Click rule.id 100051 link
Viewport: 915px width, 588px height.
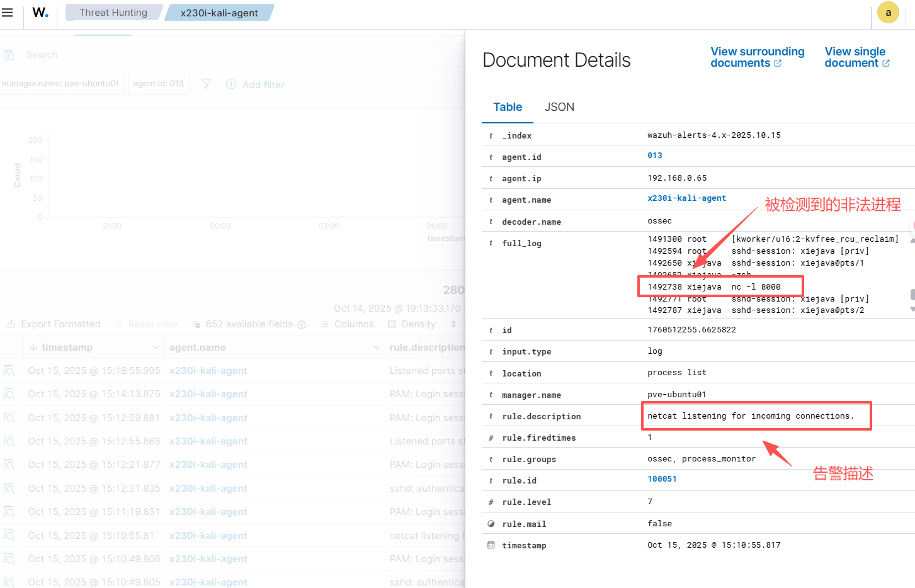[662, 479]
